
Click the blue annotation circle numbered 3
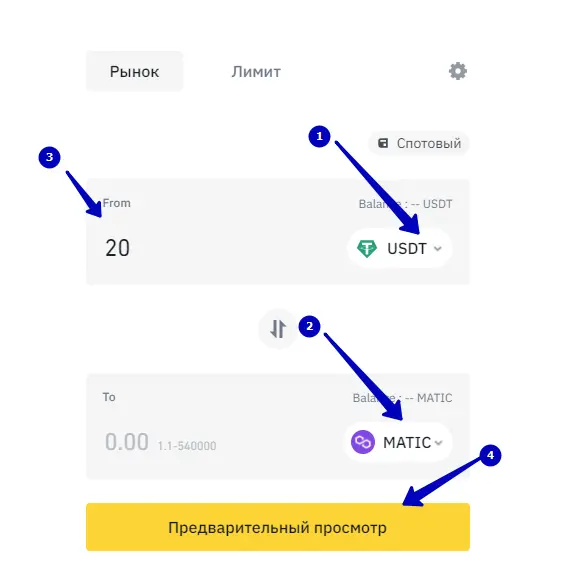point(50,157)
